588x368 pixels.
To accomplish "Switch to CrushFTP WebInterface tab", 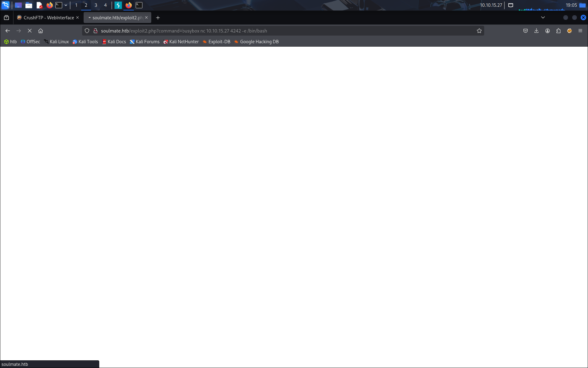I will pos(48,18).
